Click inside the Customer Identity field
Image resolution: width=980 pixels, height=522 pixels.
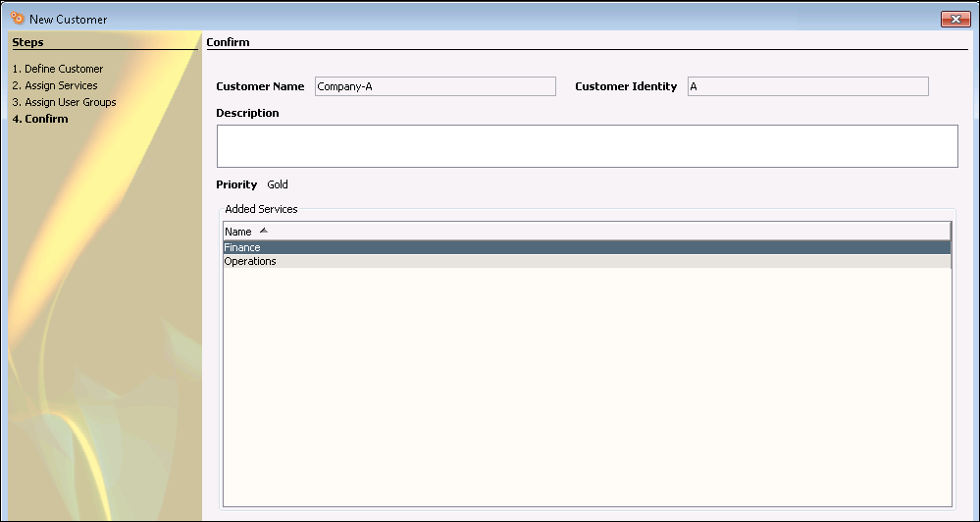pos(807,86)
